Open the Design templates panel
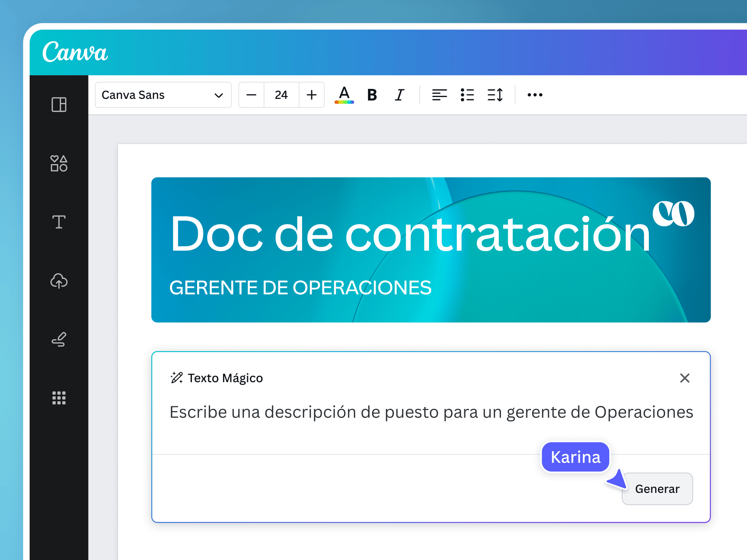Screen dimensions: 747x560 pos(59,105)
